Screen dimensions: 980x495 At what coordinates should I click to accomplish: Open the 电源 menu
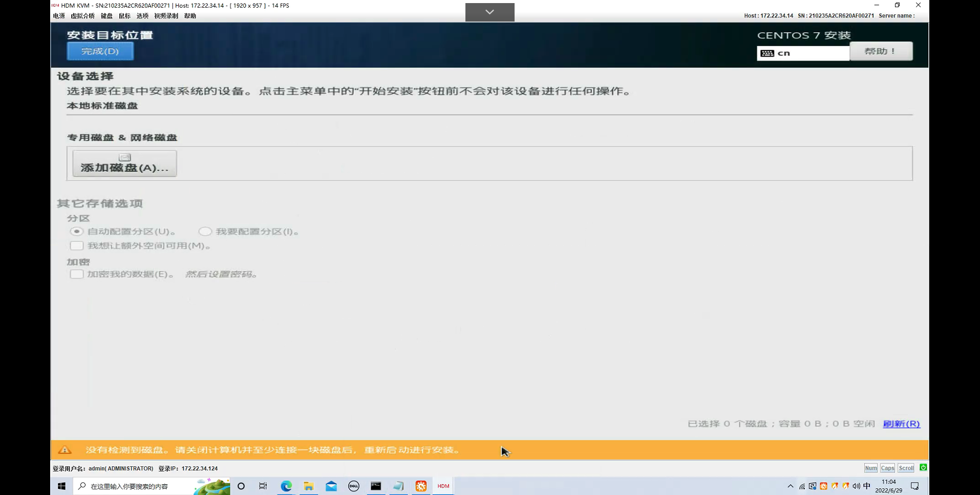(59, 16)
